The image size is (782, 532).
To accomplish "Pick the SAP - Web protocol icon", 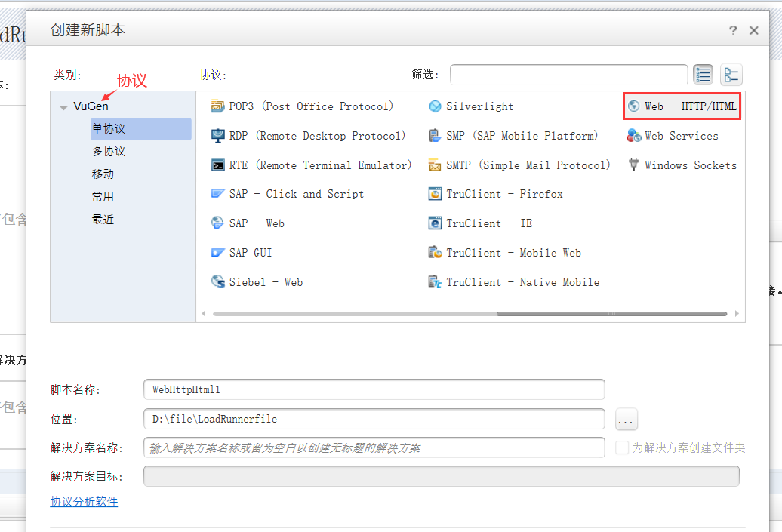I will pos(217,223).
